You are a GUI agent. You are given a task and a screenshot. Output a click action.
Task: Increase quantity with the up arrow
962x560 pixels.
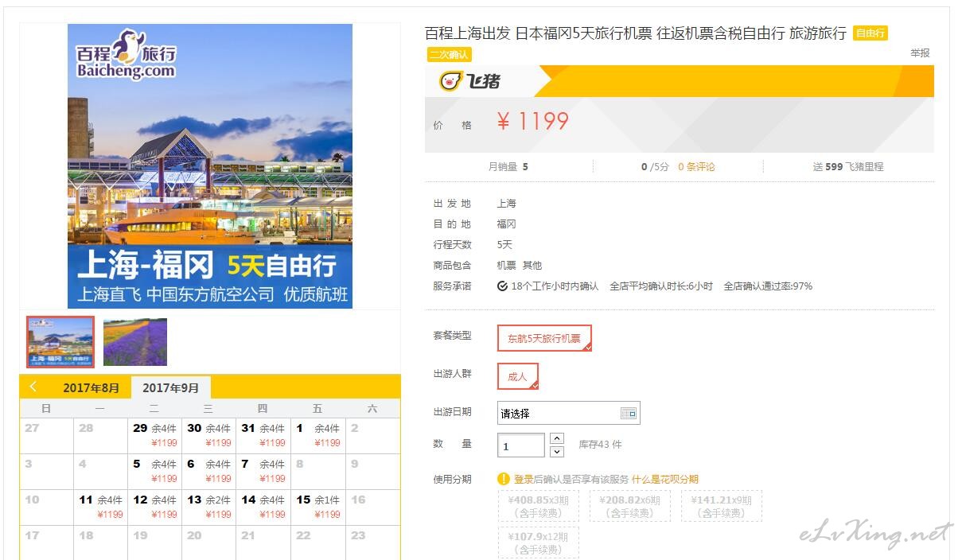[557, 438]
